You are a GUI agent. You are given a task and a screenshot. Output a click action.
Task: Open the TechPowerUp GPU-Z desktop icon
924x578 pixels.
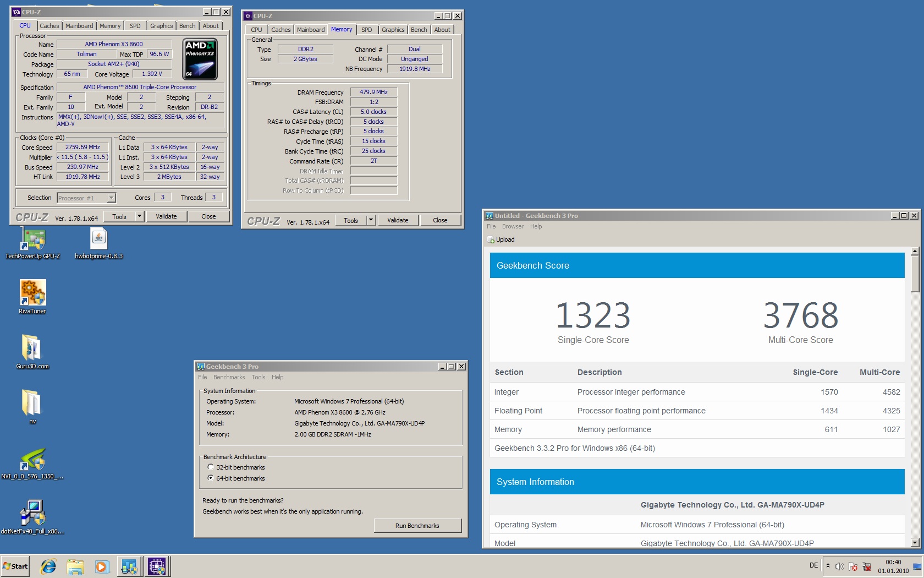pyautogui.click(x=32, y=243)
